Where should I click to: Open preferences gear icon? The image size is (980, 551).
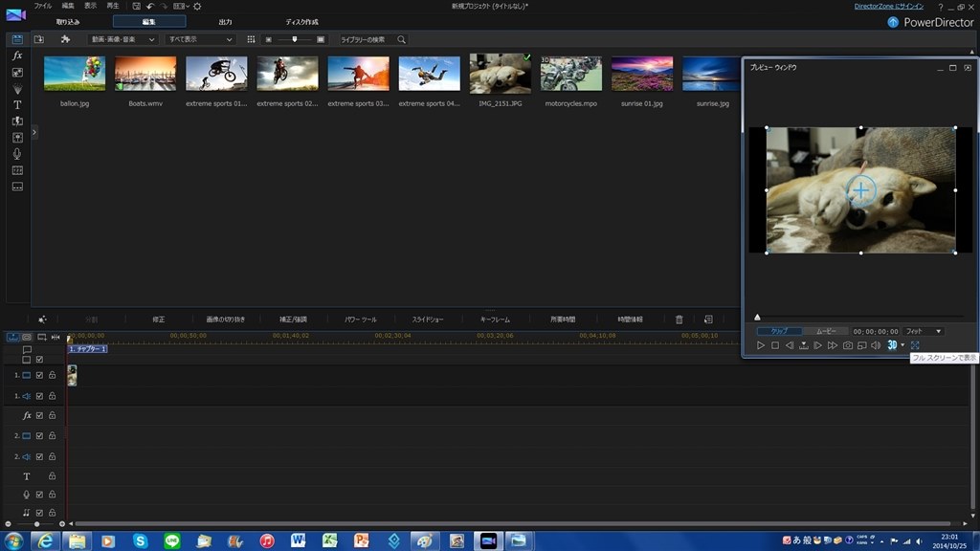197,6
